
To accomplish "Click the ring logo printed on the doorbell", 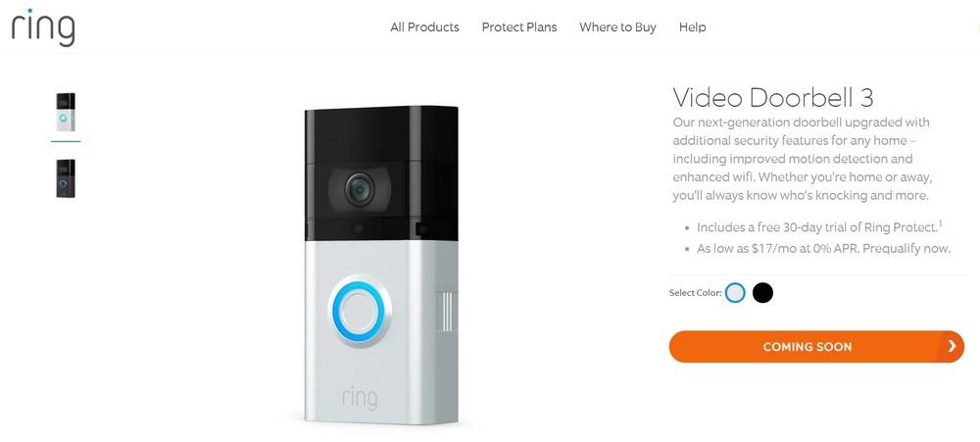I will 360,398.
